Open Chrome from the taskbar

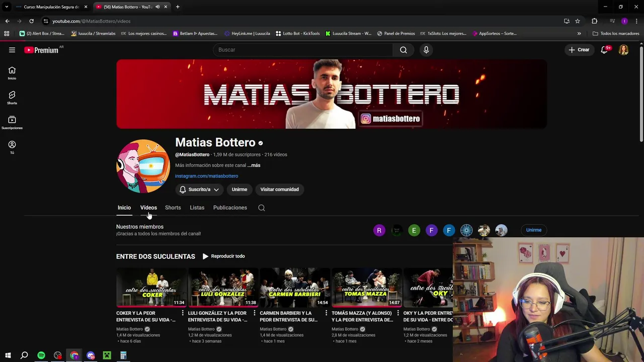pyautogui.click(x=74, y=355)
